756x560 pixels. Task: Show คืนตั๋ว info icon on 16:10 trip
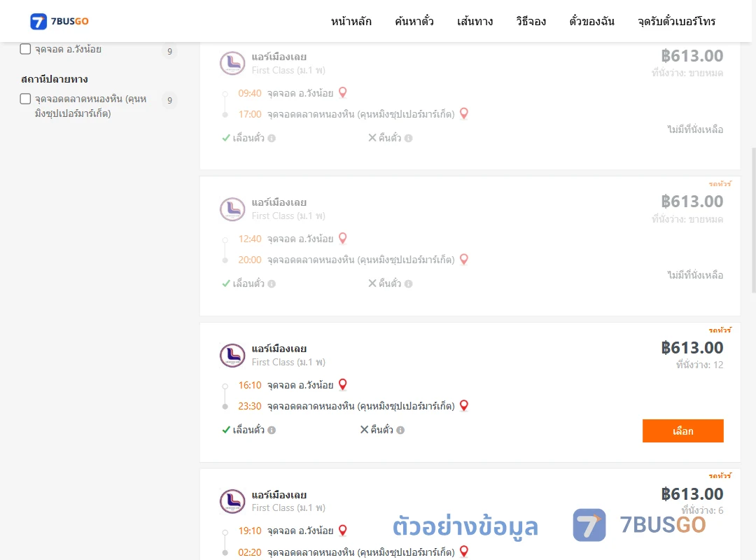(400, 430)
